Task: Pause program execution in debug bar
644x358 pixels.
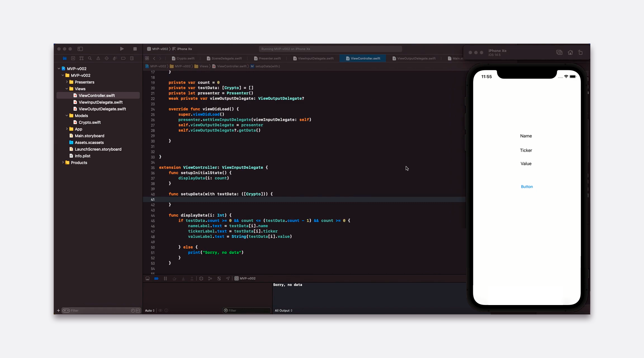Action: tap(165, 279)
